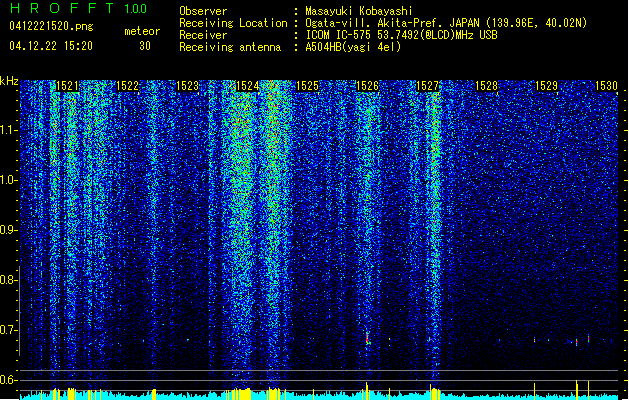629x400 pixels.
Task: Click time marker 1529
Action: [547, 86]
